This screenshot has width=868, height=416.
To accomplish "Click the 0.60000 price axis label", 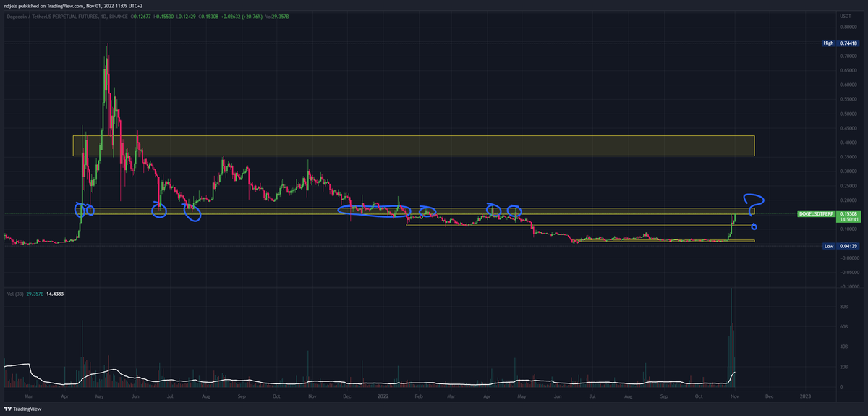I will pyautogui.click(x=848, y=85).
